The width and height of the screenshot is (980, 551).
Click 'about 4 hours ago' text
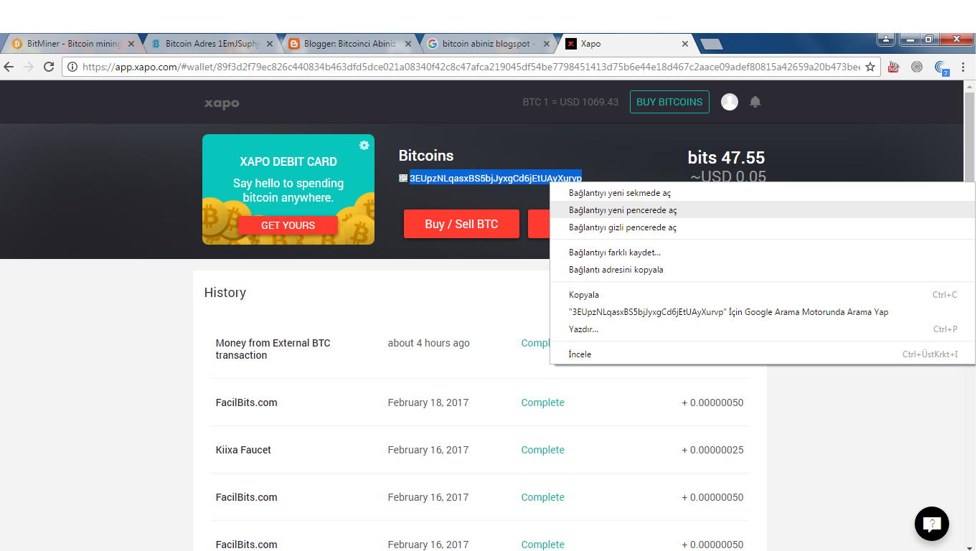pos(429,343)
